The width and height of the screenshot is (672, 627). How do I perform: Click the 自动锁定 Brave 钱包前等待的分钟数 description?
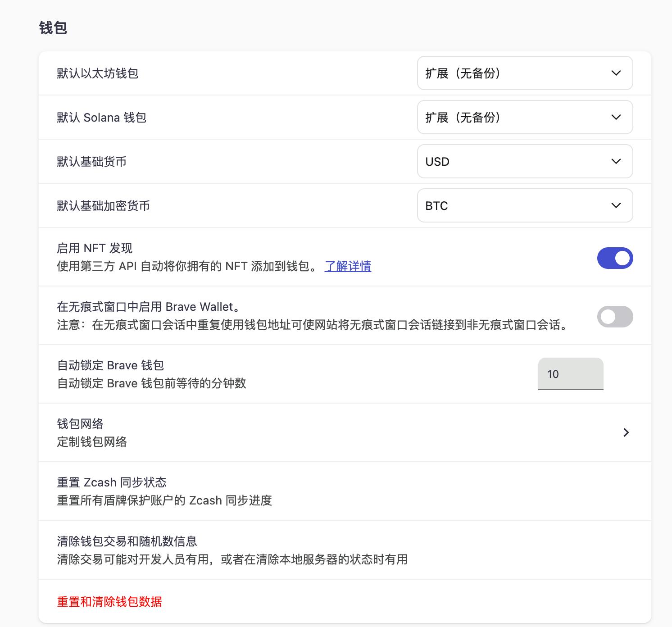click(x=152, y=383)
